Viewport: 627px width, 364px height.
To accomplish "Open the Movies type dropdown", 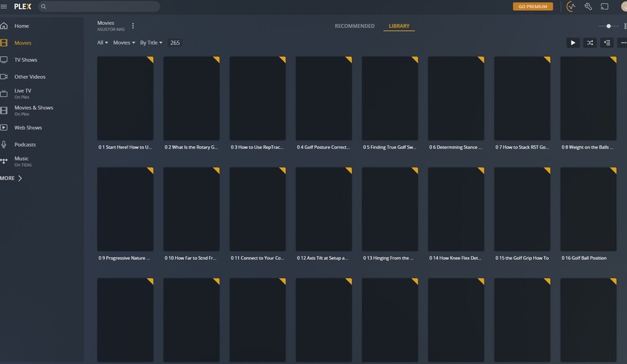I will (x=124, y=43).
